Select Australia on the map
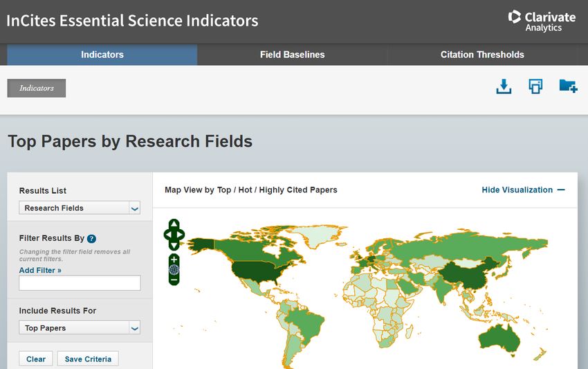The width and height of the screenshot is (588, 369). (x=499, y=337)
